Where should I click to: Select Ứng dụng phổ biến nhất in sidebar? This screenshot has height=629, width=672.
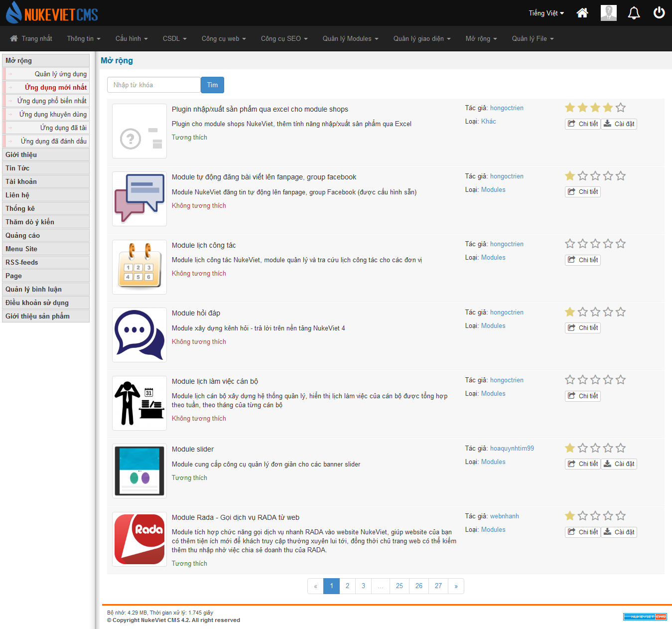click(x=46, y=101)
